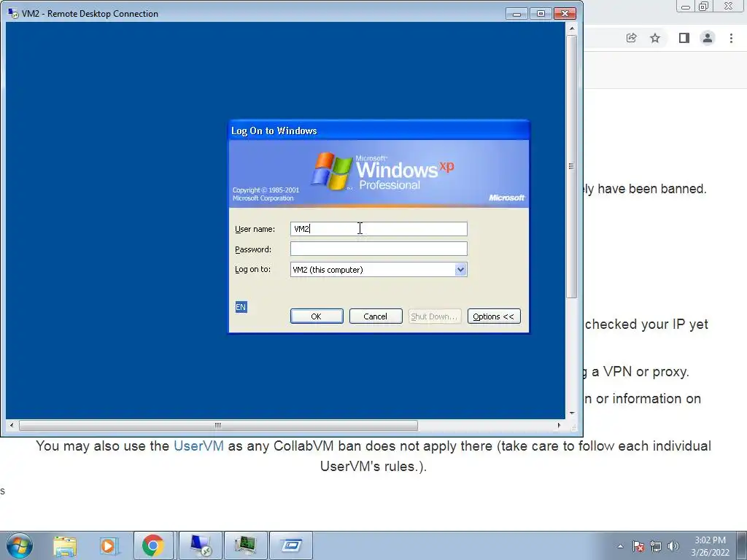Bookmark this page with the star icon
Screen dimensions: 747x560
click(655, 38)
